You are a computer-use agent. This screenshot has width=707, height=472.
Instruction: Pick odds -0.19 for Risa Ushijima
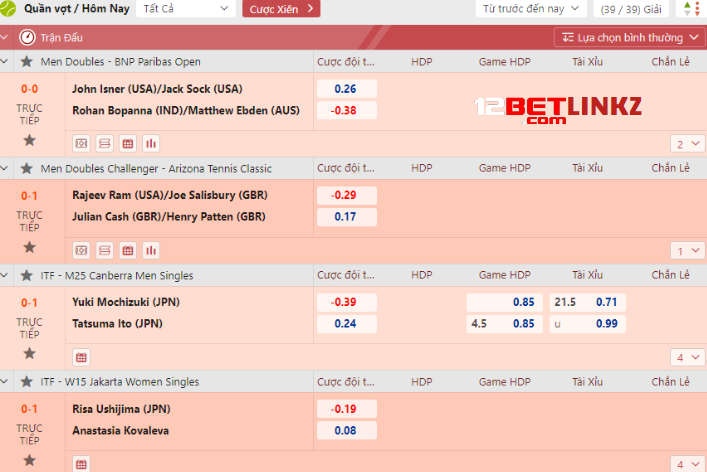coord(346,408)
